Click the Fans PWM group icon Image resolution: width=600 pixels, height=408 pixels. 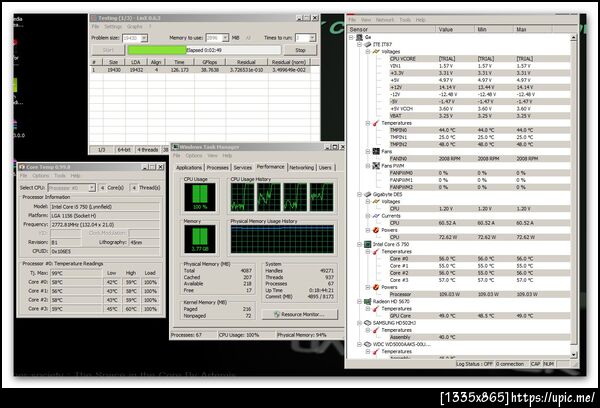point(376,166)
